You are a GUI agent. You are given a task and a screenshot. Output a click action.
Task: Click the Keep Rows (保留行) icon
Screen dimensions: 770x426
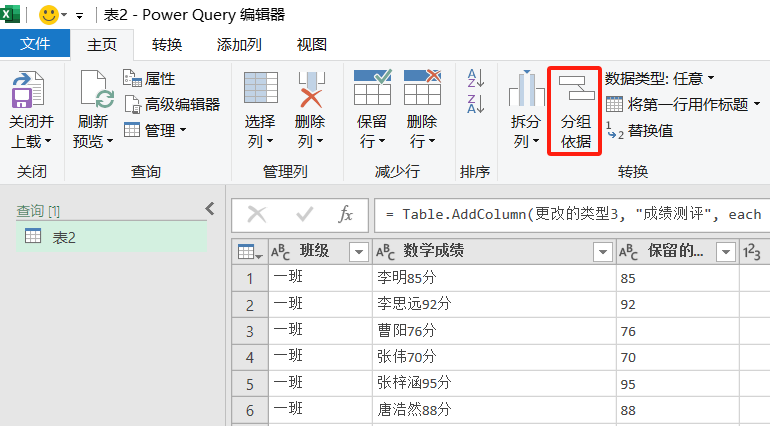[x=373, y=87]
